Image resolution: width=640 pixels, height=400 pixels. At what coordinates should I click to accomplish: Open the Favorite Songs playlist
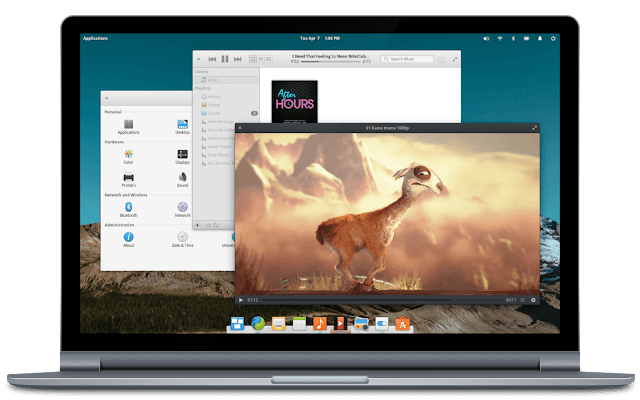pyautogui.click(x=218, y=122)
